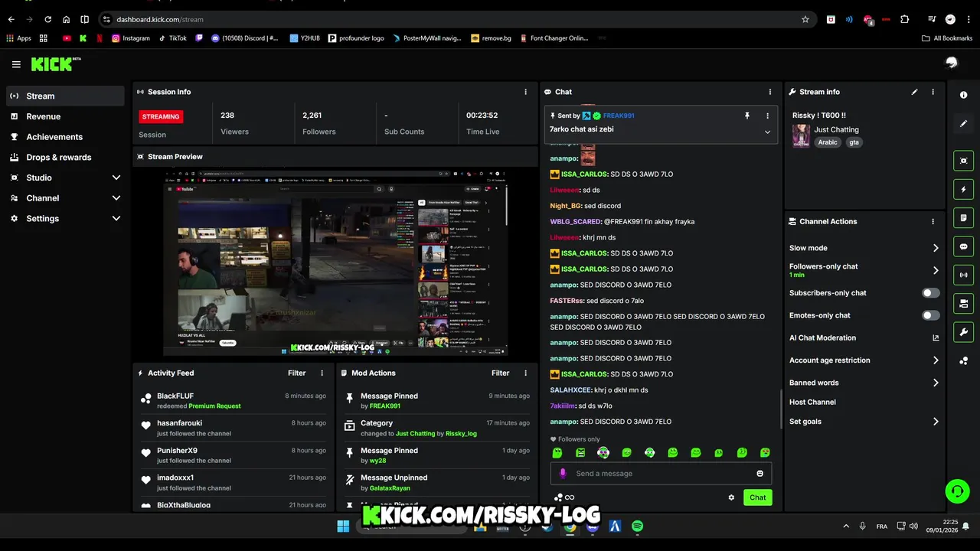This screenshot has width=980, height=551.
Task: Select Stream in the sidebar
Action: pos(65,96)
